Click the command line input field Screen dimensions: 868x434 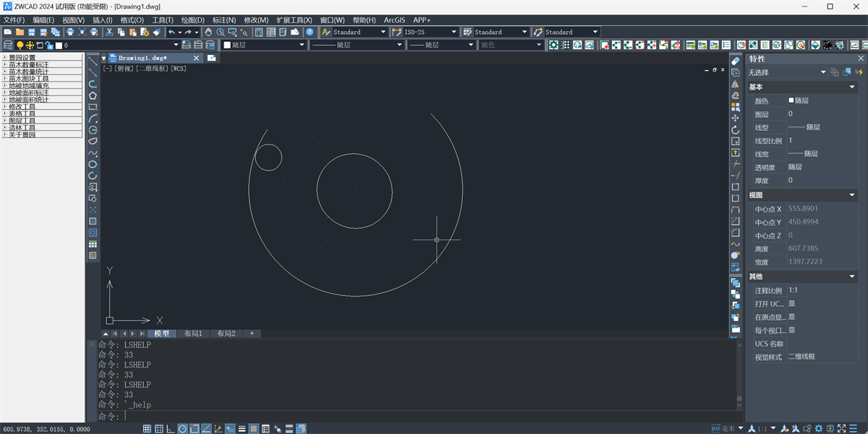click(427, 417)
